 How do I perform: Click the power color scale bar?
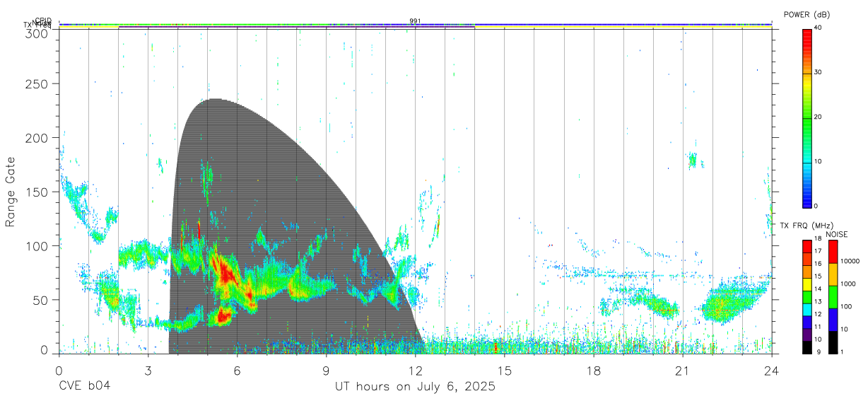tap(807, 117)
